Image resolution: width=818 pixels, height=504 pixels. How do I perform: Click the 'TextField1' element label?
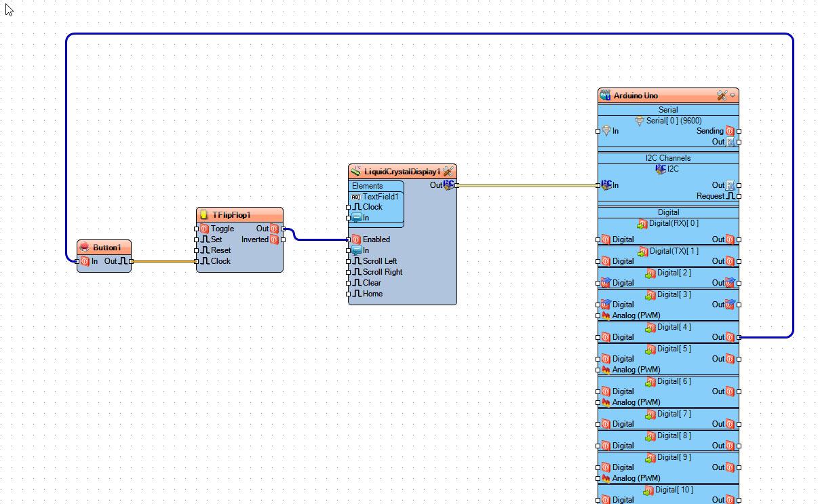(x=381, y=197)
